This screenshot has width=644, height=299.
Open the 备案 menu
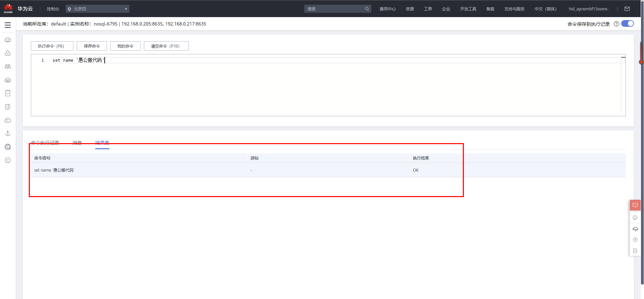(490, 9)
